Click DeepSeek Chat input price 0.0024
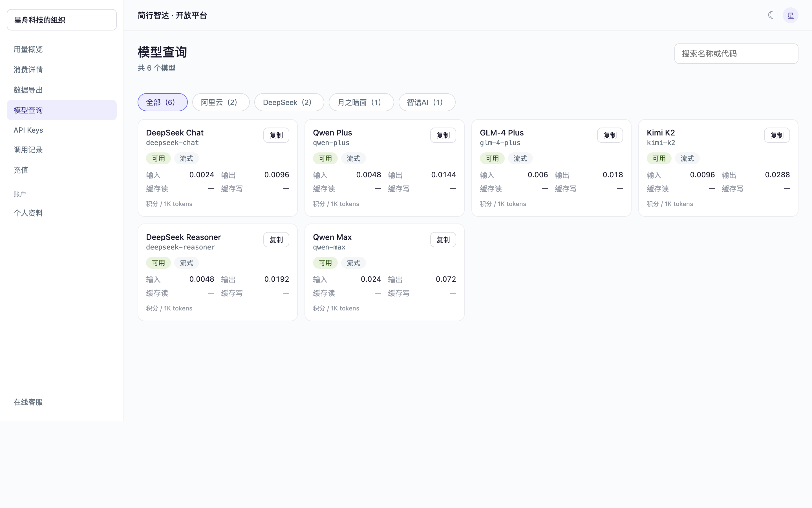Viewport: 812px width, 508px height. click(202, 175)
